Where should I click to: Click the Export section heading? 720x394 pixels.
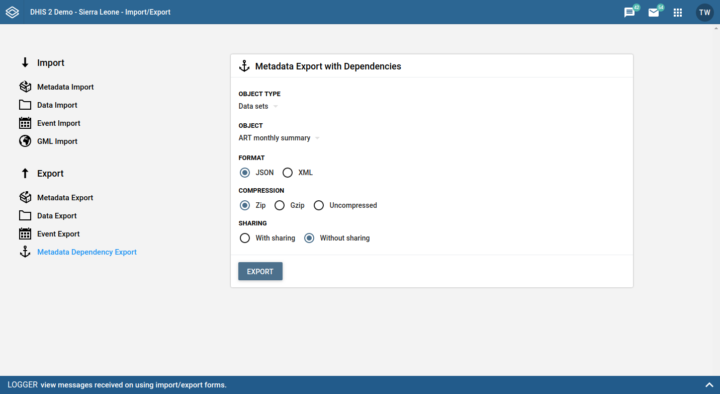pyautogui.click(x=50, y=174)
